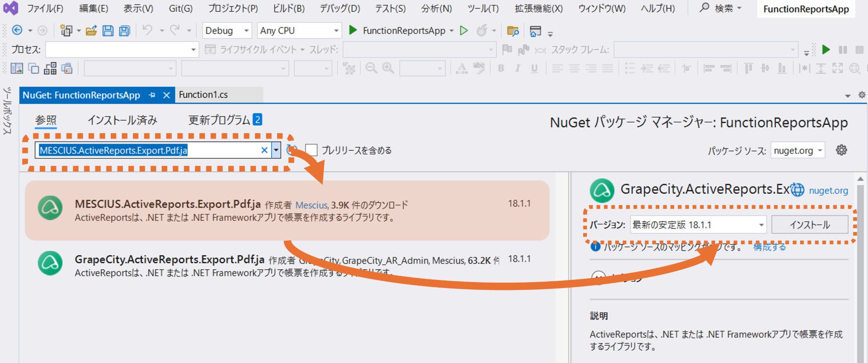This screenshot has width=868, height=363.
Task: Click the インストール button
Action: [x=810, y=225]
